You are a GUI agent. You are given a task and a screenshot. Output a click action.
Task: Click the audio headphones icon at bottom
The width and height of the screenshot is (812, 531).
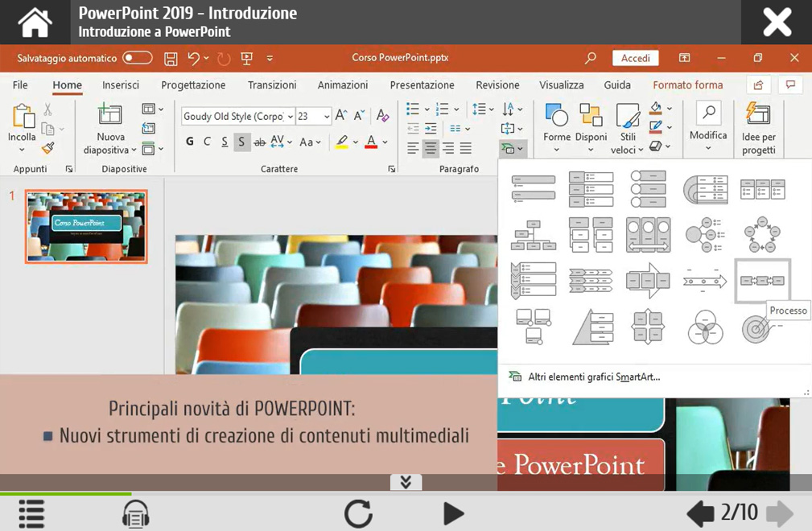(x=136, y=513)
